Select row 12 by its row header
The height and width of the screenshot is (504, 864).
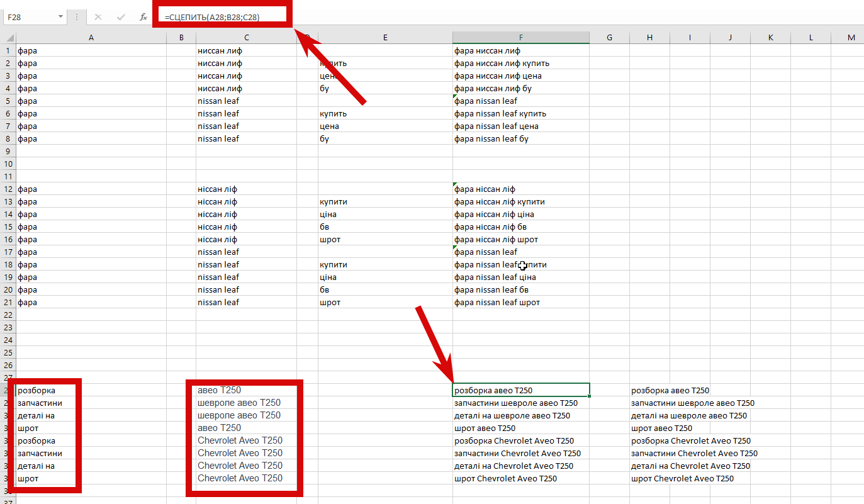[x=8, y=189]
